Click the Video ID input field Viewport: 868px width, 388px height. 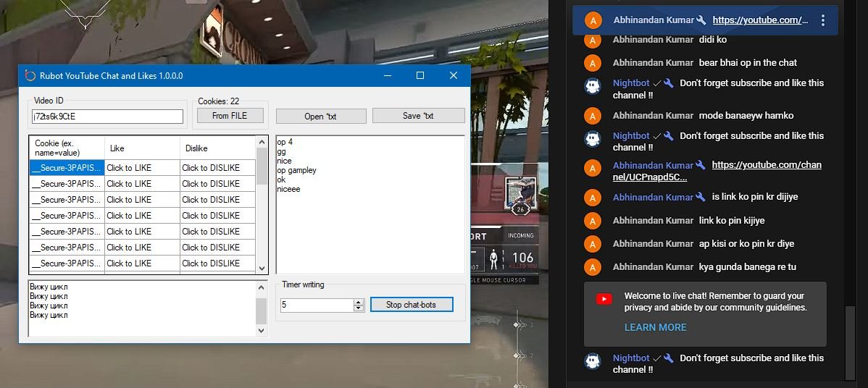point(107,117)
